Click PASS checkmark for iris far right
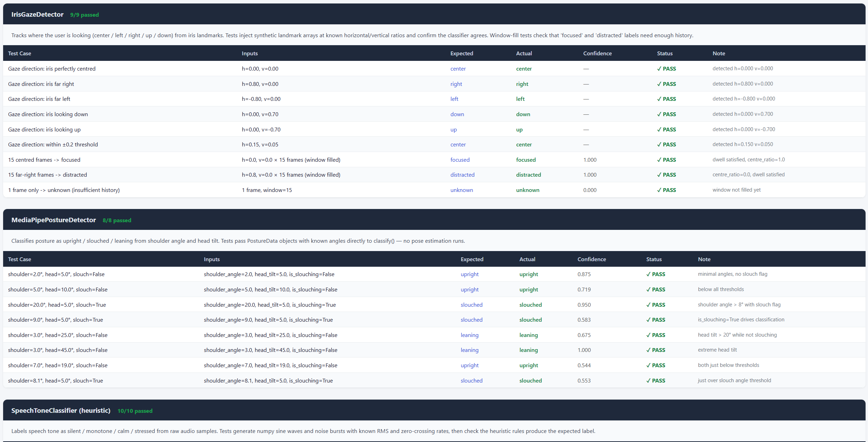 pos(666,84)
